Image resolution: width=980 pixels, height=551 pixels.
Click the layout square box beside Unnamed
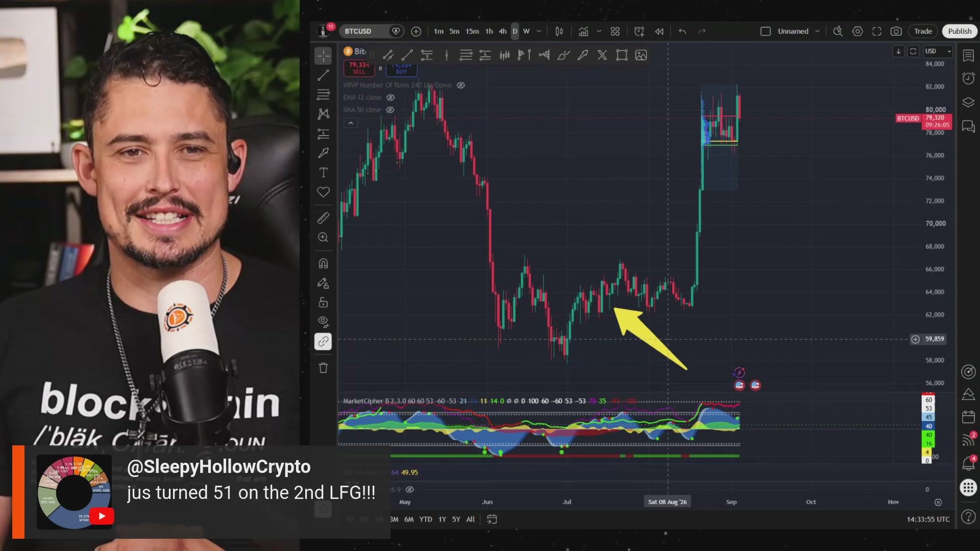(766, 32)
